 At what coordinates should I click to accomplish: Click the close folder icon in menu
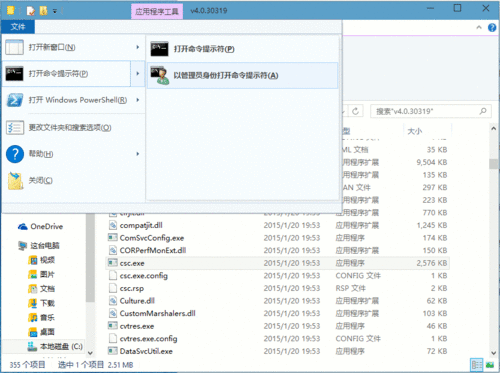click(15, 181)
